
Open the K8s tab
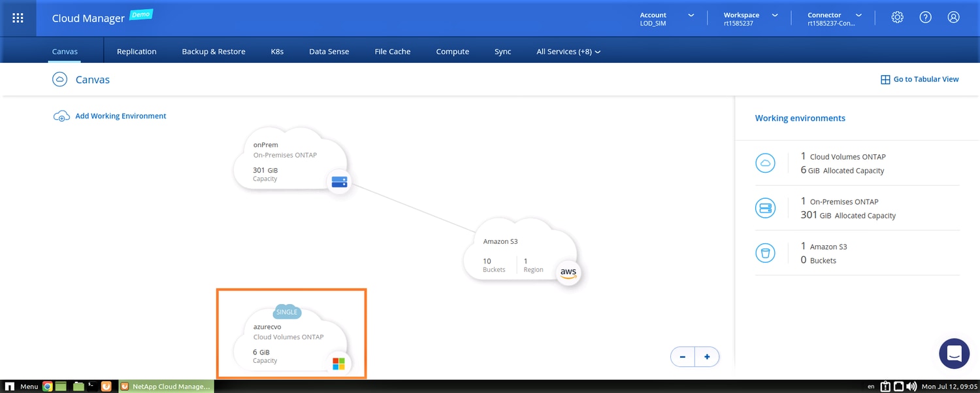pyautogui.click(x=277, y=52)
